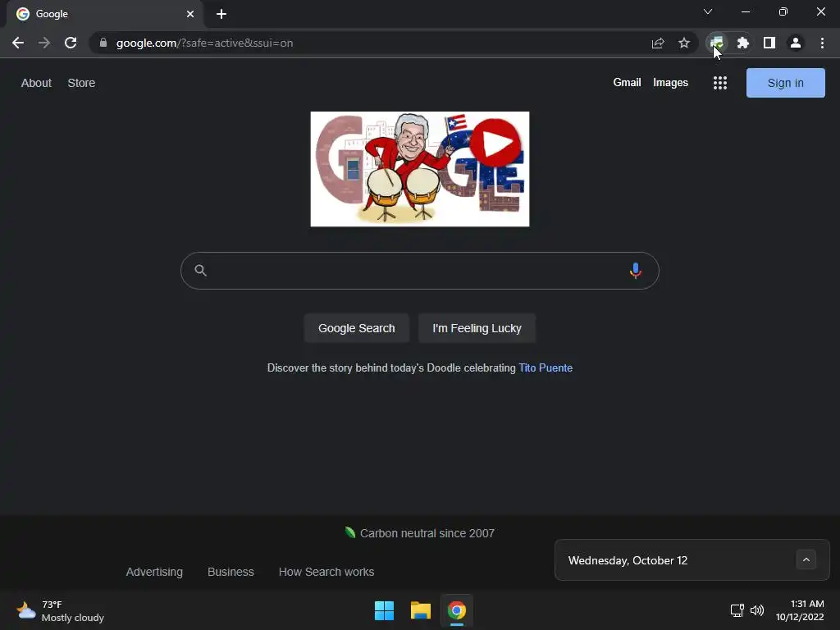Open the Store link
Image resolution: width=840 pixels, height=630 pixels.
point(81,83)
